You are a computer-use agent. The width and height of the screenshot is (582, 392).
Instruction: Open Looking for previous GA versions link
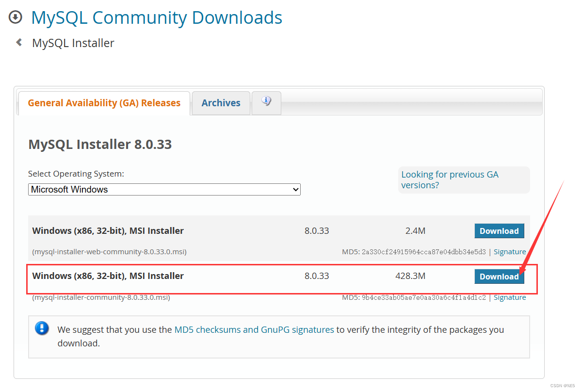[450, 180]
